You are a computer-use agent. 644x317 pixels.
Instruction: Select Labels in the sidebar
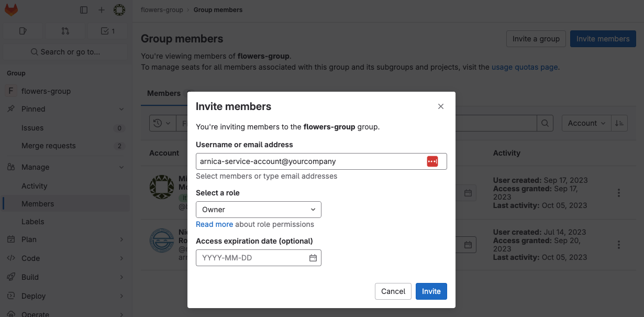33,222
